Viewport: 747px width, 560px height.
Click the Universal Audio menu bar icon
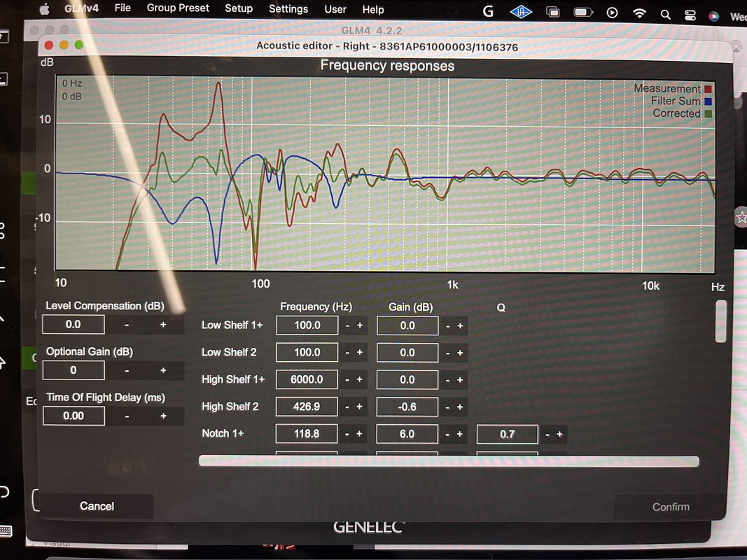[x=521, y=12]
